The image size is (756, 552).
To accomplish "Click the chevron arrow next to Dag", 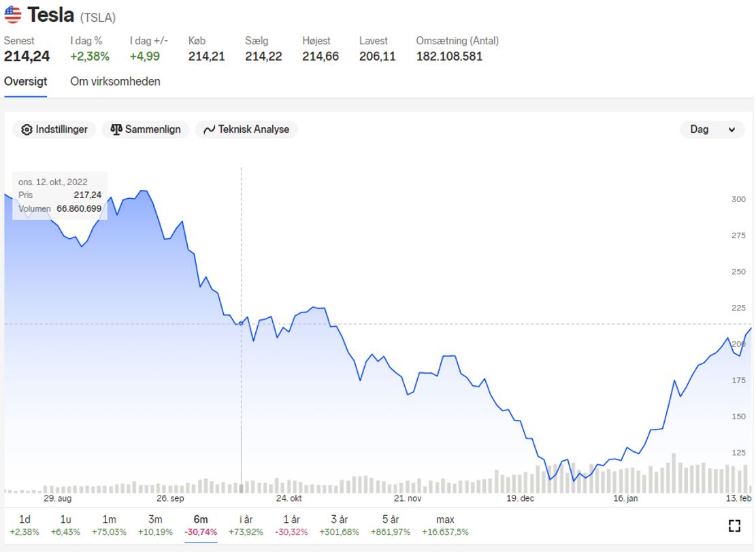I will (732, 130).
